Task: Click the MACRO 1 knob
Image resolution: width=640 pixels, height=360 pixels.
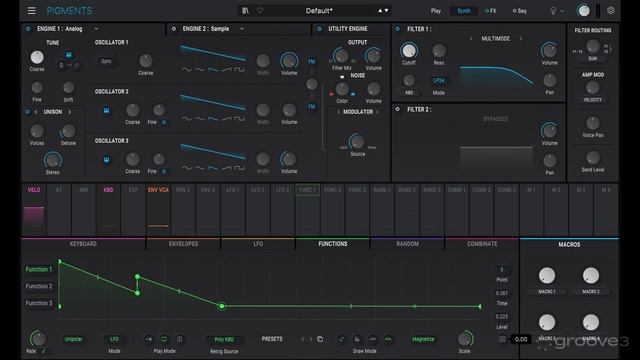Action: pyautogui.click(x=547, y=276)
